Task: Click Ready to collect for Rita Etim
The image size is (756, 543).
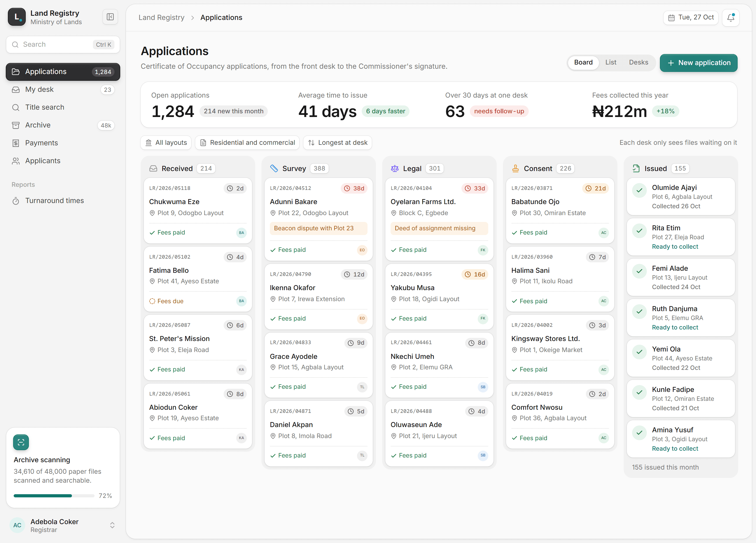Action: 675,247
